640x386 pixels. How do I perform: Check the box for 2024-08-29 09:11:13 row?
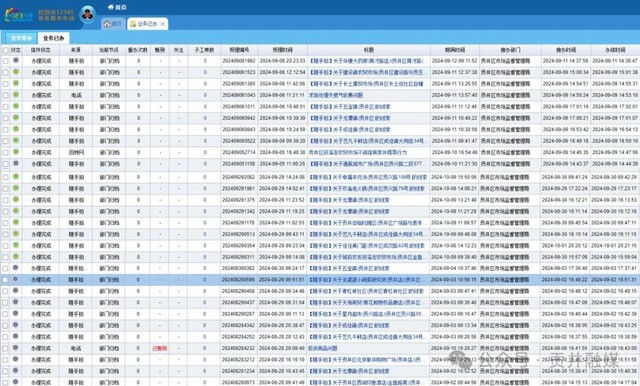click(x=5, y=314)
